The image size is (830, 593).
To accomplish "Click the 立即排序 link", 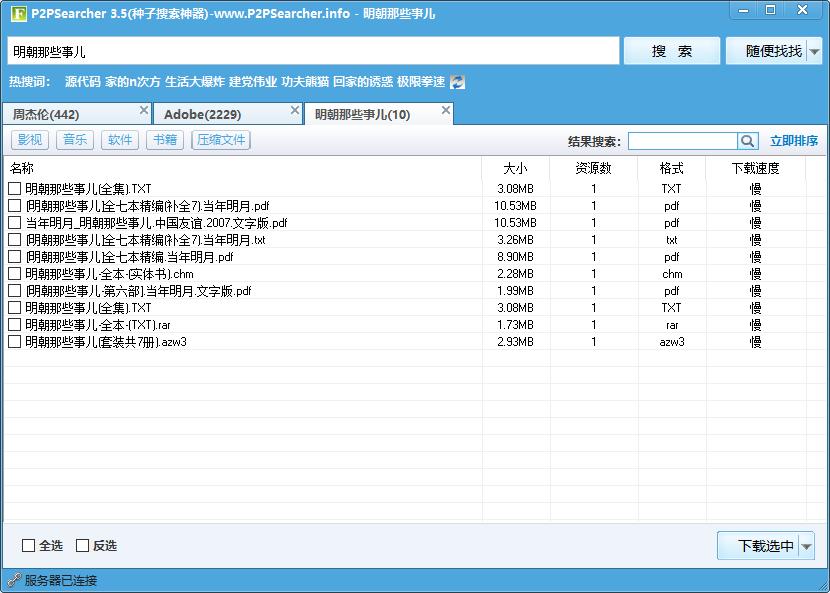I will (793, 141).
